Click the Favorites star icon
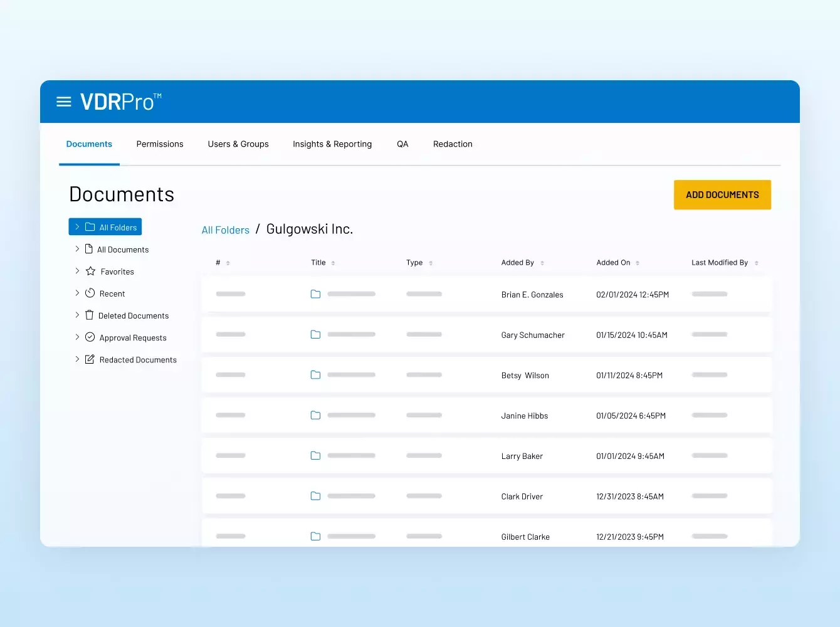Viewport: 840px width, 627px height. (90, 271)
